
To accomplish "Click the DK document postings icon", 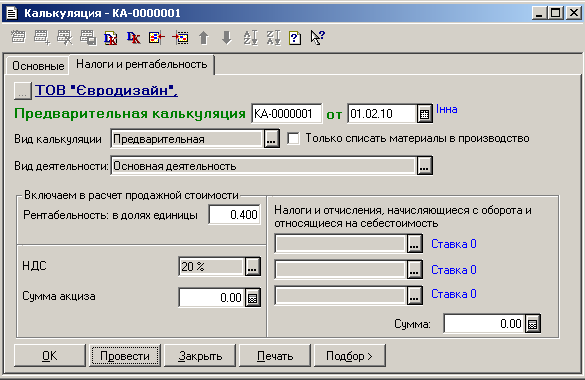I will [x=111, y=37].
